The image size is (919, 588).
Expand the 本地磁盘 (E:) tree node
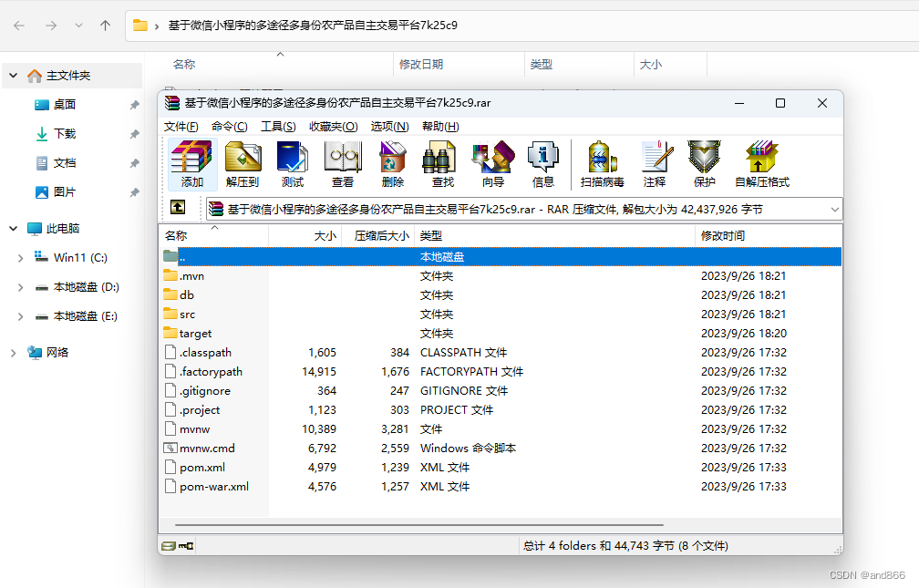tap(20, 316)
